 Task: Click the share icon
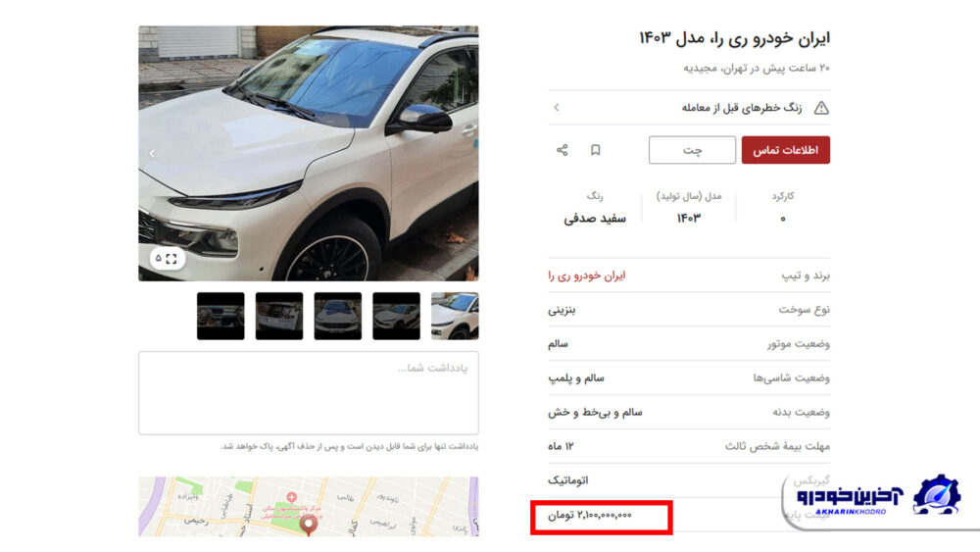(x=562, y=150)
